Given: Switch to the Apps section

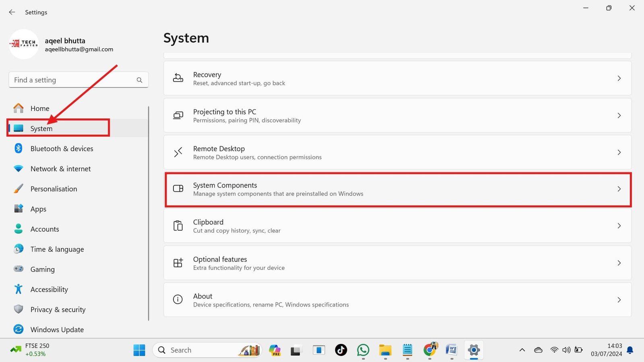Looking at the screenshot, I should click(38, 209).
